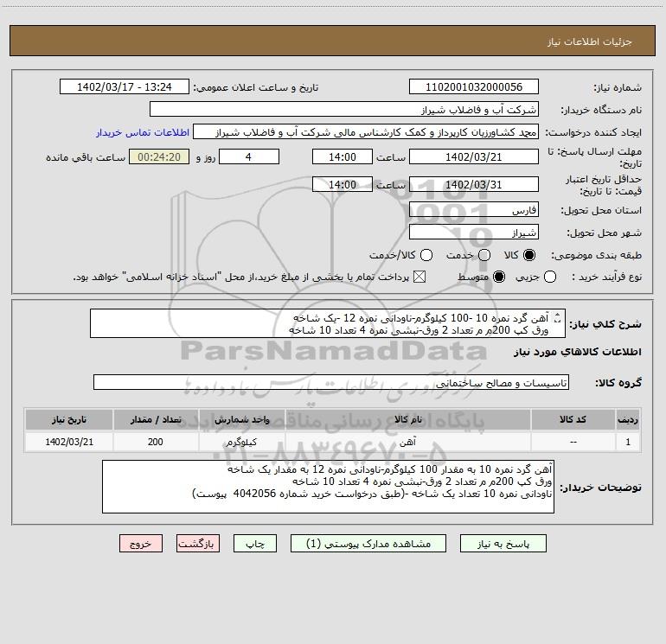Viewport: 666px width, 644px height.
Task: Click the remaining time 00:24:20 field
Action: (x=159, y=156)
